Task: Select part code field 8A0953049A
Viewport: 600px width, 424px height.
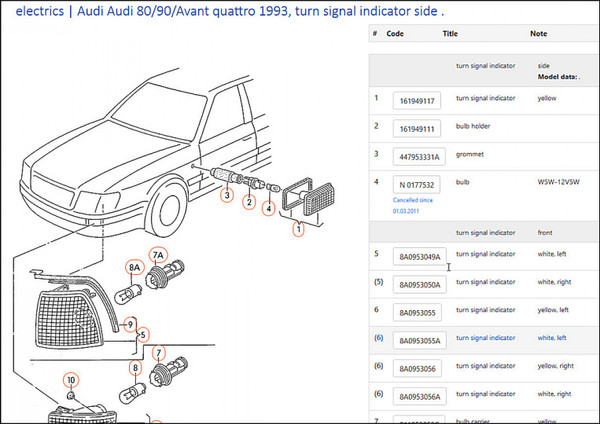Action: pos(419,256)
